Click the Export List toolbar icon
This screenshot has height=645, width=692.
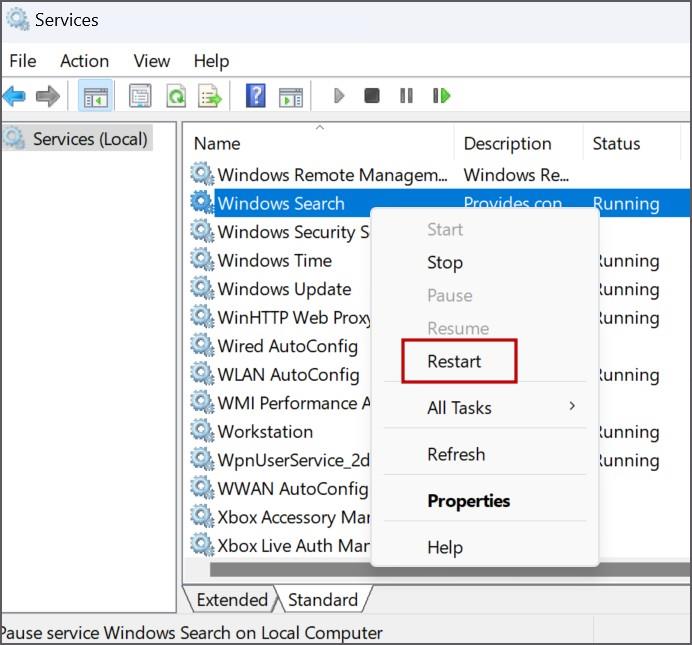210,96
